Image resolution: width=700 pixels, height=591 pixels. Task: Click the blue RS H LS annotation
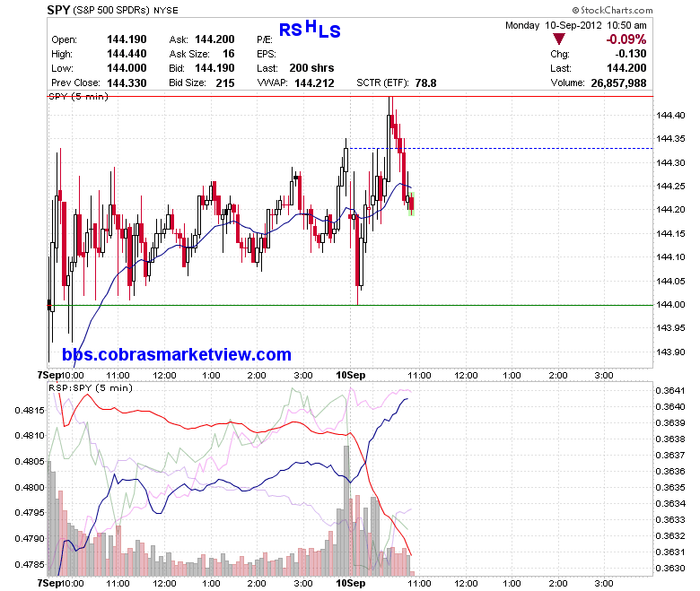tap(310, 29)
